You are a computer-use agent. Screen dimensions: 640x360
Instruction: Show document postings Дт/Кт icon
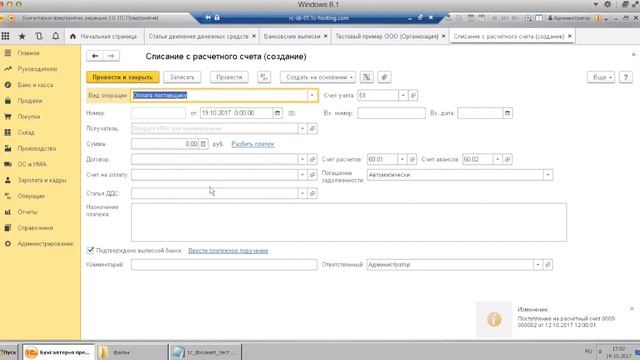[x=264, y=77]
